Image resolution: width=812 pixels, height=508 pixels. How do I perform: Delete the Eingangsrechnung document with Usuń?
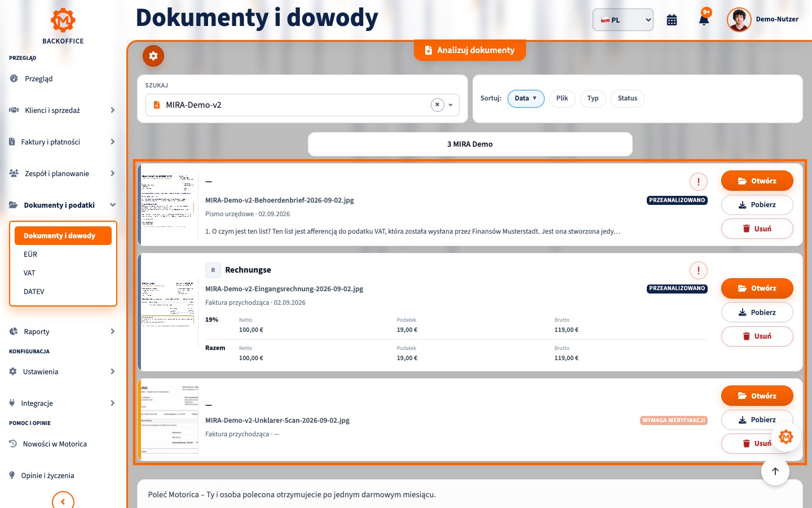point(757,336)
